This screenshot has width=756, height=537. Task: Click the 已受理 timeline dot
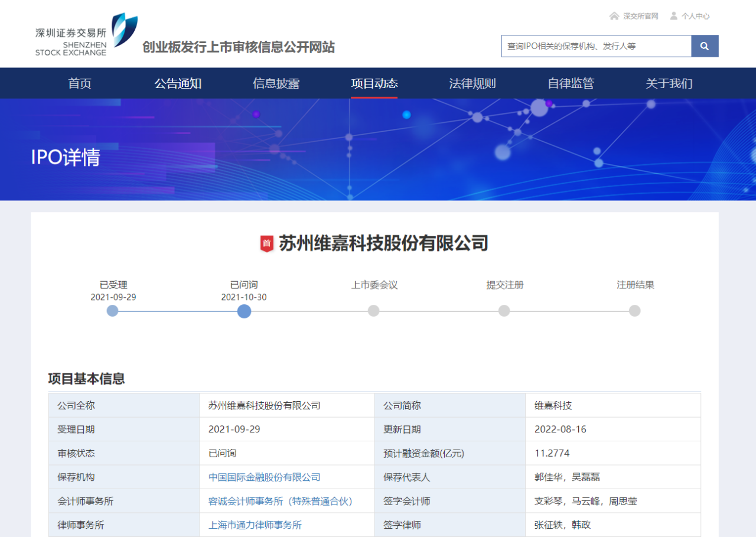coord(113,311)
